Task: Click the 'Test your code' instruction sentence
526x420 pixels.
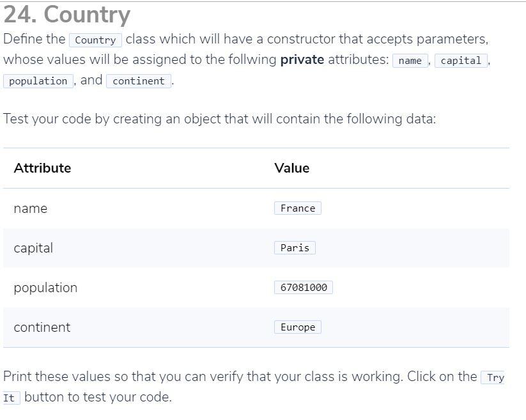Action: coord(220,119)
